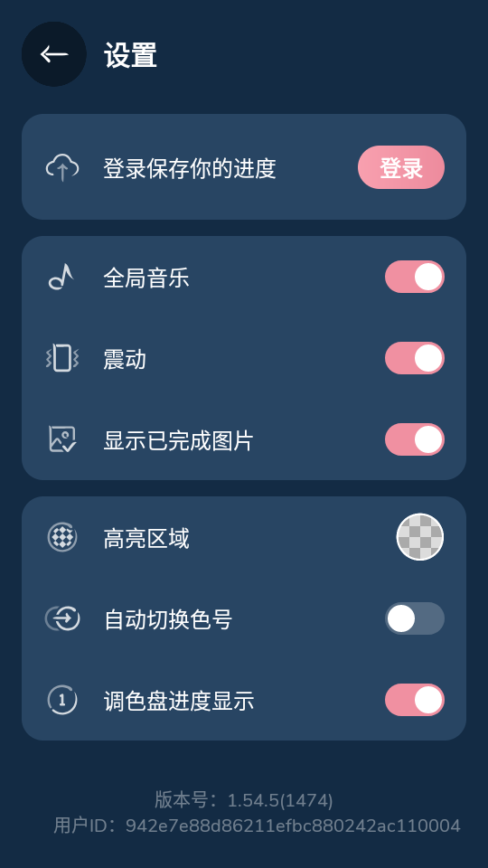Open the 高亮区域 checkered pattern swatch
The height and width of the screenshot is (868, 488).
point(420,537)
